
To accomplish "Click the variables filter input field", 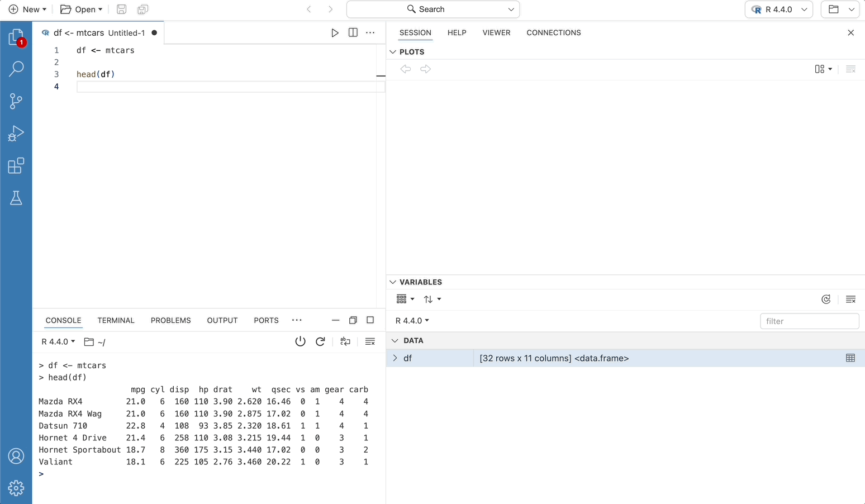I will 809,321.
